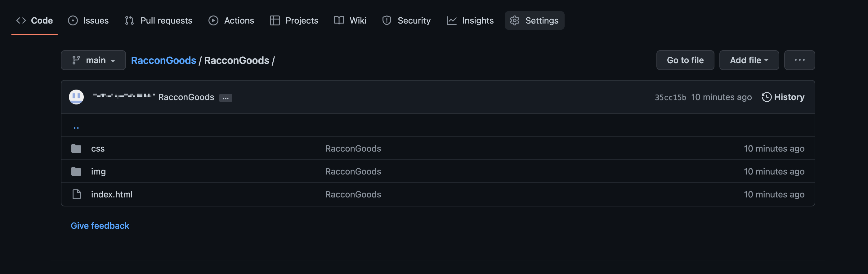The width and height of the screenshot is (868, 274).
Task: View commit History
Action: coord(783,97)
